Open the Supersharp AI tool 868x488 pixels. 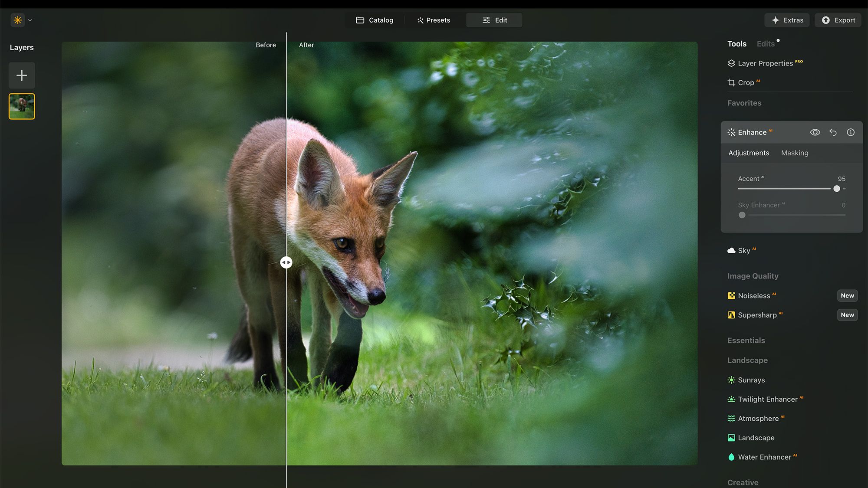758,315
